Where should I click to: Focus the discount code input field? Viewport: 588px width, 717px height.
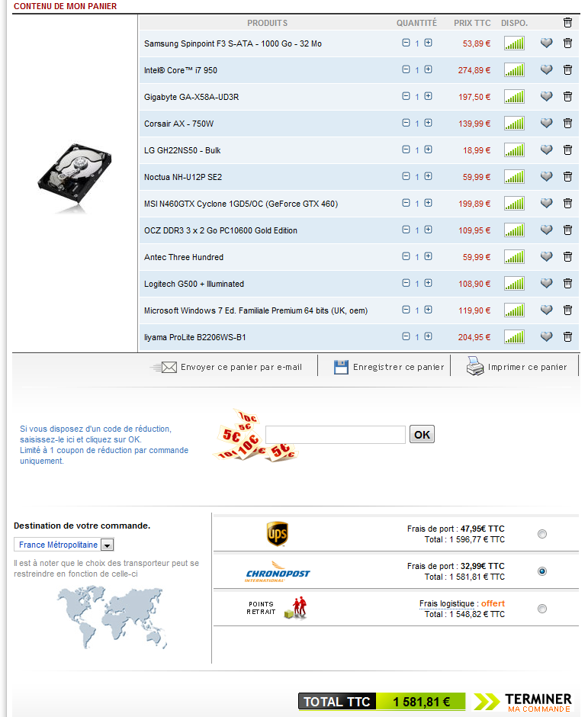(x=336, y=435)
